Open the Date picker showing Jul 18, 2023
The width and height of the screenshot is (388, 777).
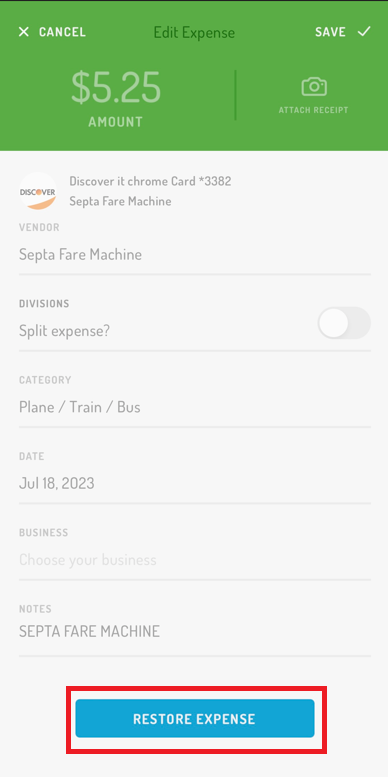coord(195,484)
